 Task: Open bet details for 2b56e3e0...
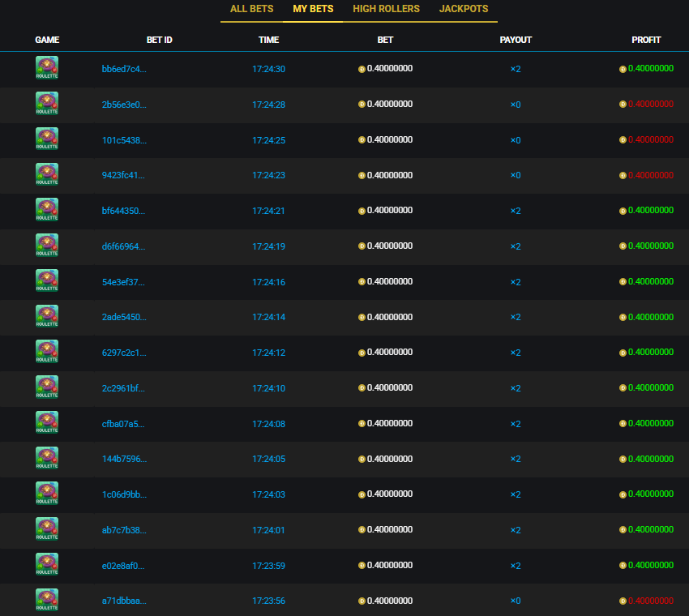coord(124,105)
